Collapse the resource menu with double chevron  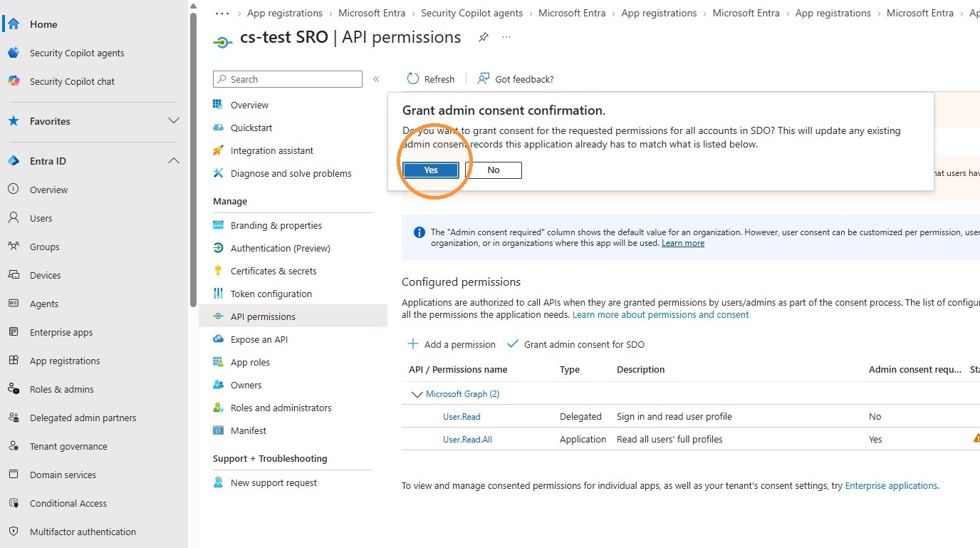point(376,79)
